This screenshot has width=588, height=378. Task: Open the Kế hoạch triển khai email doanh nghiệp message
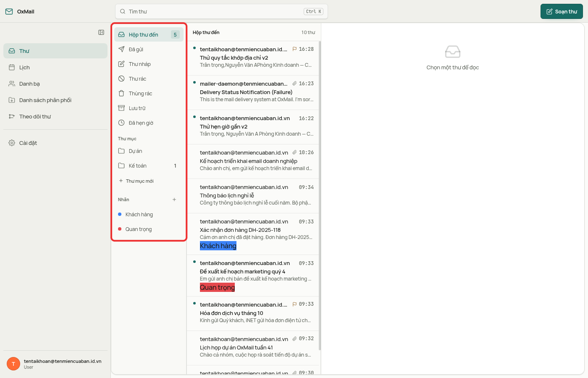coord(253,161)
